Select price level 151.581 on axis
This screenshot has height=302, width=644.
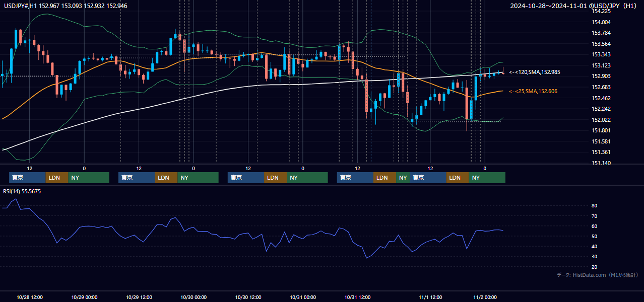click(x=601, y=141)
